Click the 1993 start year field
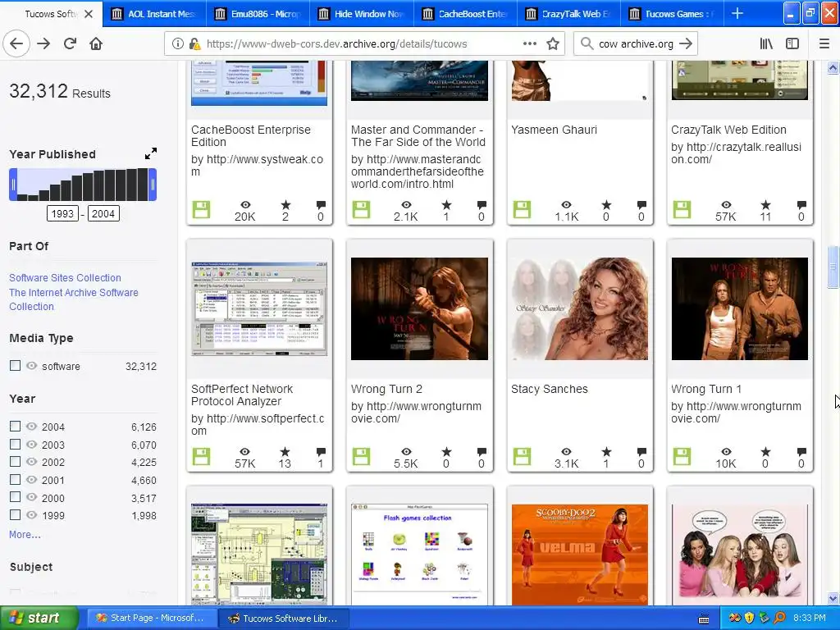 pyautogui.click(x=62, y=214)
